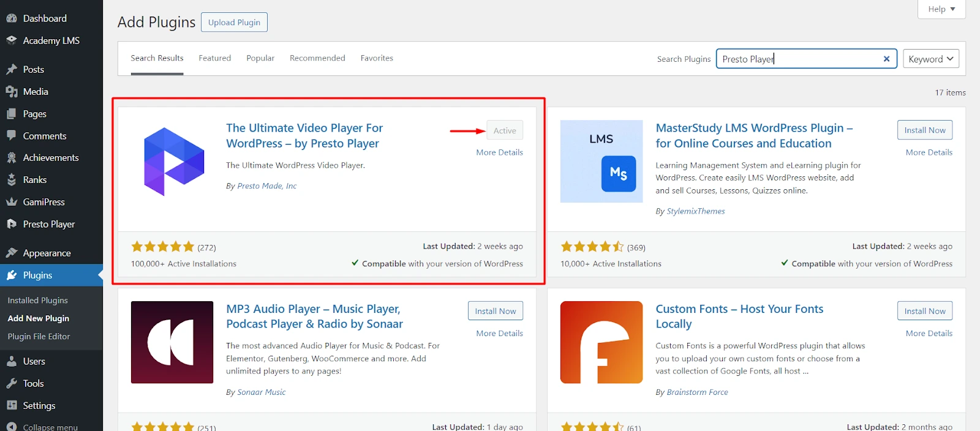This screenshot has width=980, height=431.
Task: Open More Details for MP3 Audio Player
Action: 500,334
